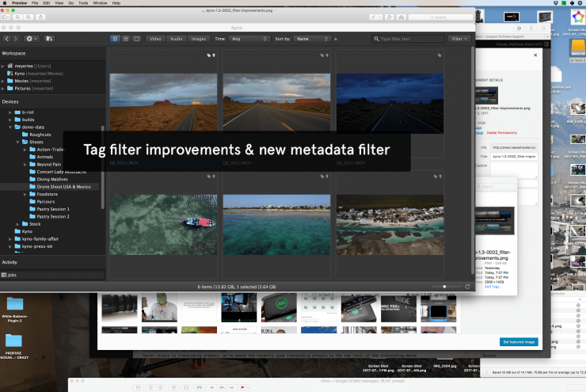Click the folder drill-down icon in Kyno toolbar

[49, 38]
